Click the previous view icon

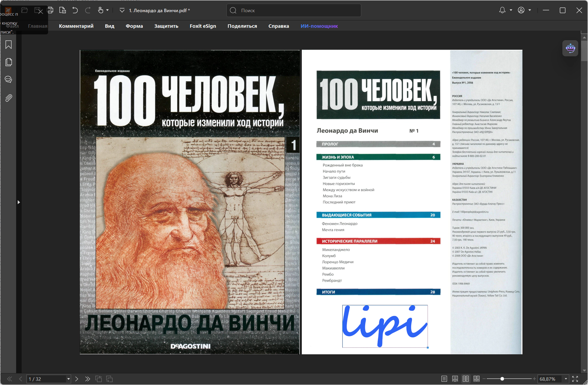[99, 379]
